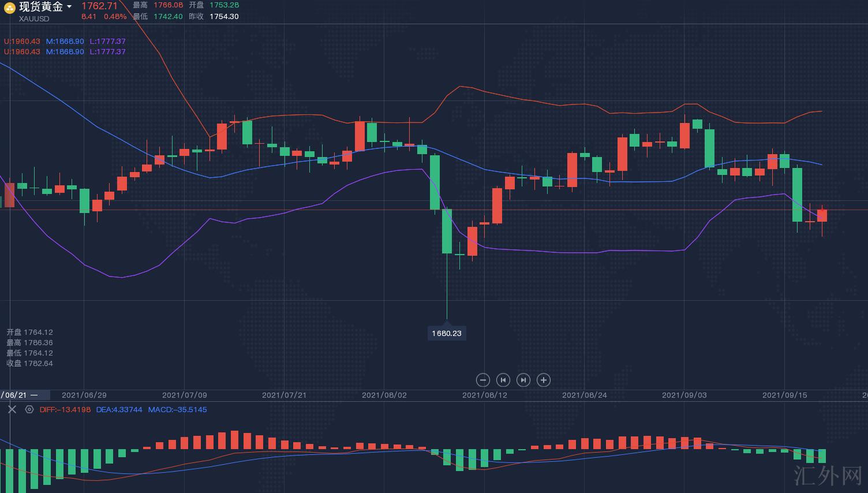Click the 1680.23 low price label
This screenshot has width=868, height=493.
447,333
